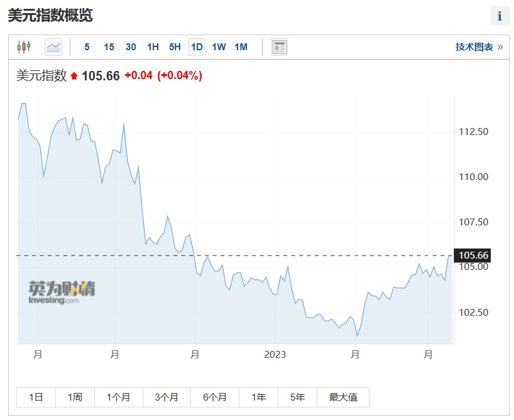Select the 1W interval

(219, 47)
